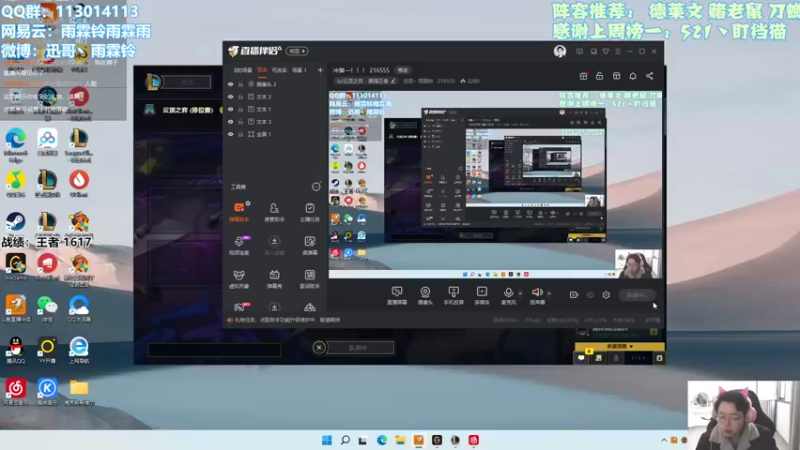Screen dimensions: 800x450
Task: Click the League logo at client top left
Action: (x=153, y=82)
